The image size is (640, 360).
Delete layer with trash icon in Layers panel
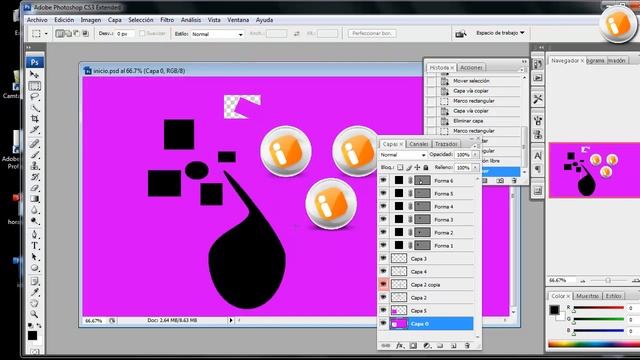467,346
